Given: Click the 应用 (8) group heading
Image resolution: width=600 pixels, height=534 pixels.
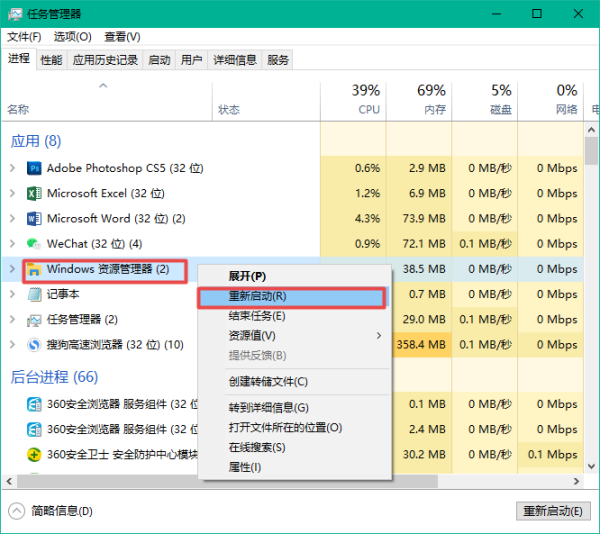Looking at the screenshot, I should (x=36, y=141).
